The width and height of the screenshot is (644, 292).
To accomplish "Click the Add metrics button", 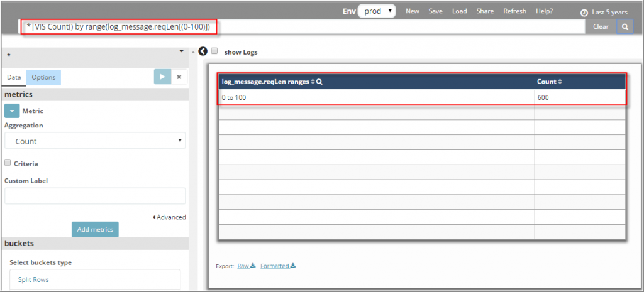I will pos(95,229).
